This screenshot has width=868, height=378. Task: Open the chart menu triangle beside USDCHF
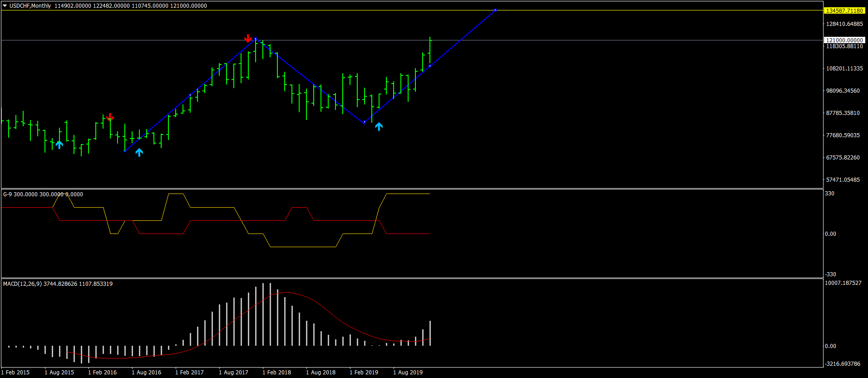click(5, 6)
